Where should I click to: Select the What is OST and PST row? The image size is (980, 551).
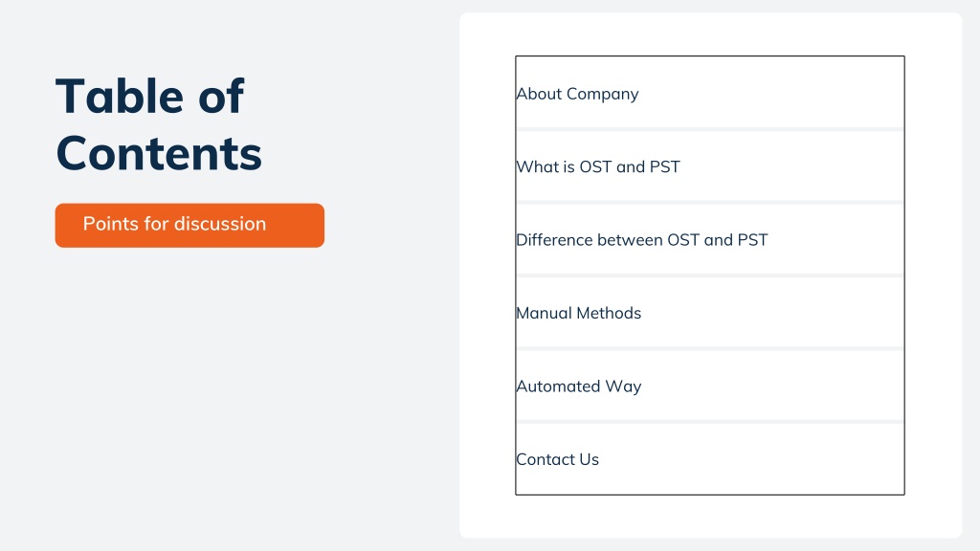710,166
